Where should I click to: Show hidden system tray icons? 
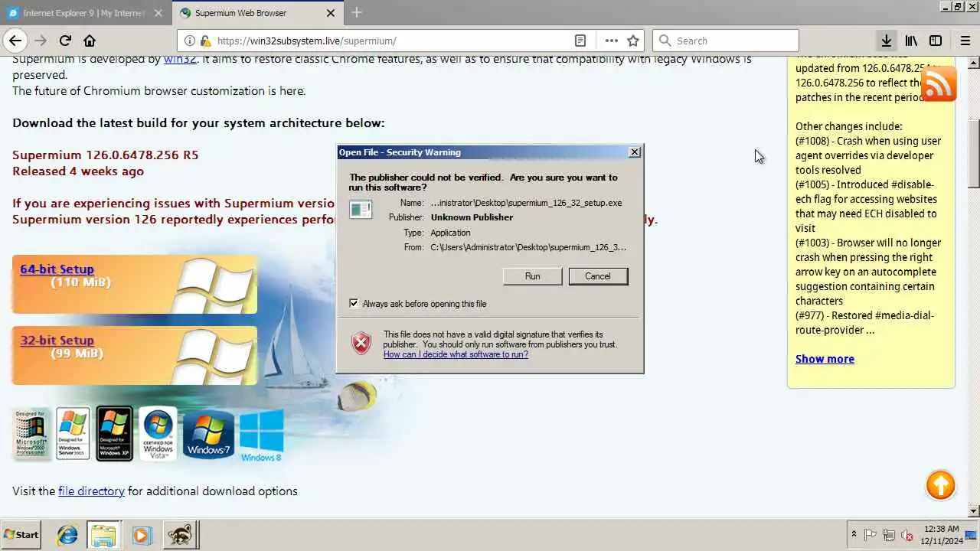click(x=854, y=534)
